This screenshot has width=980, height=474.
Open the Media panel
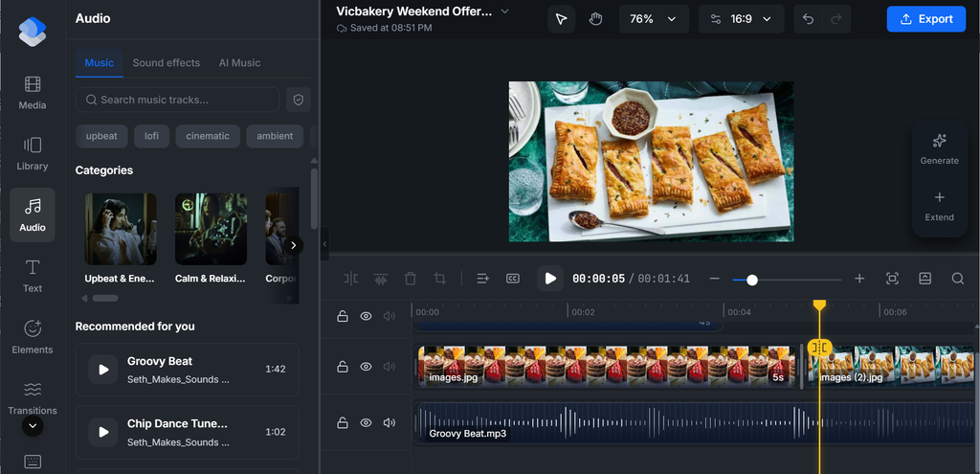(x=32, y=93)
